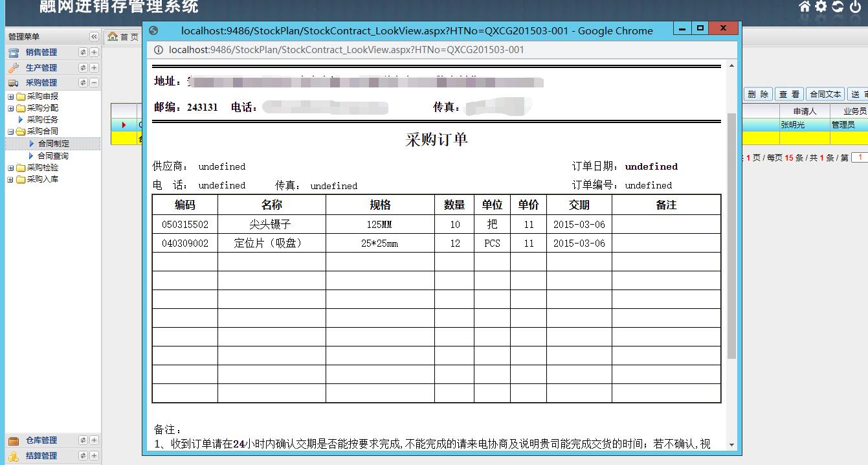
Task: Click the refresh icon beside 生产管理
Action: pyautogui.click(x=83, y=68)
